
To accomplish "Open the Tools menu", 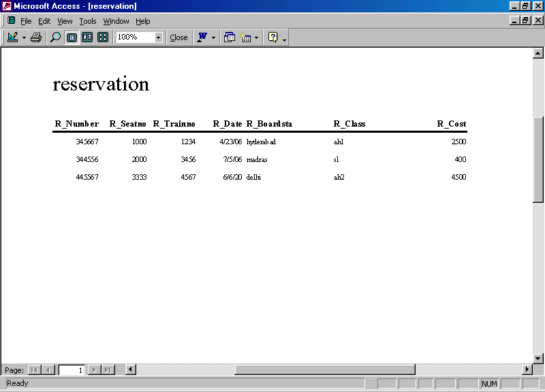I will tap(88, 21).
